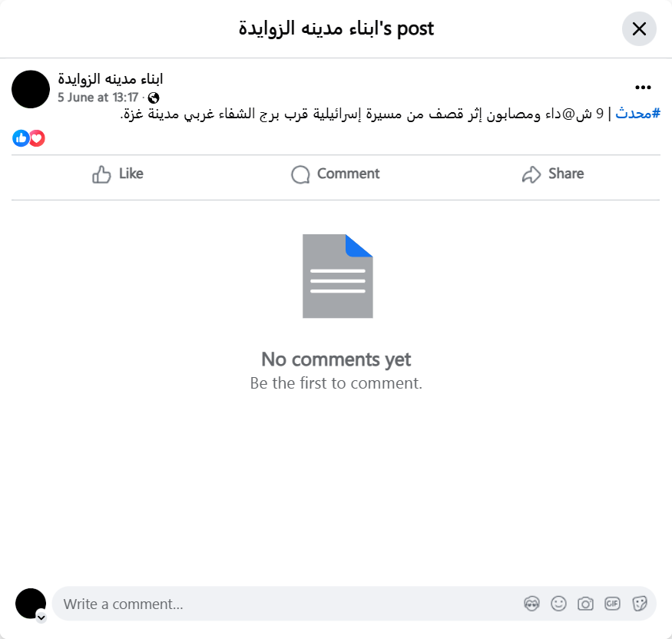Open the ابناء مدينه الزوايدة page name link
The image size is (672, 639).
(x=111, y=79)
